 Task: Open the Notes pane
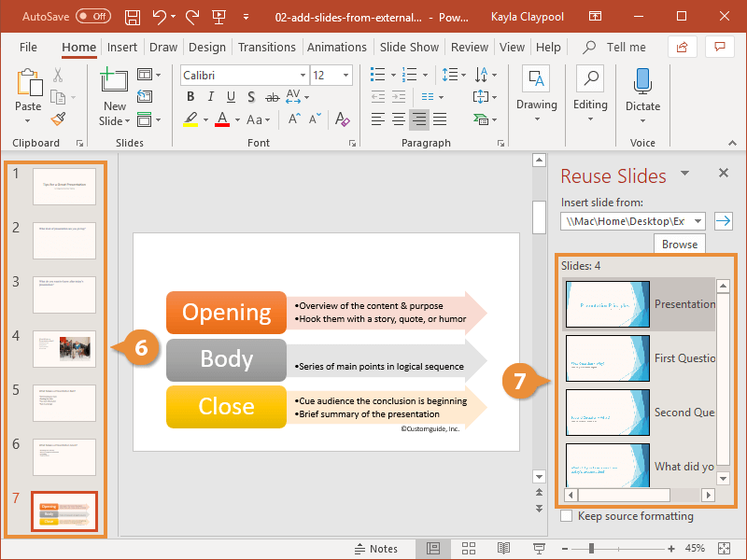pos(375,548)
